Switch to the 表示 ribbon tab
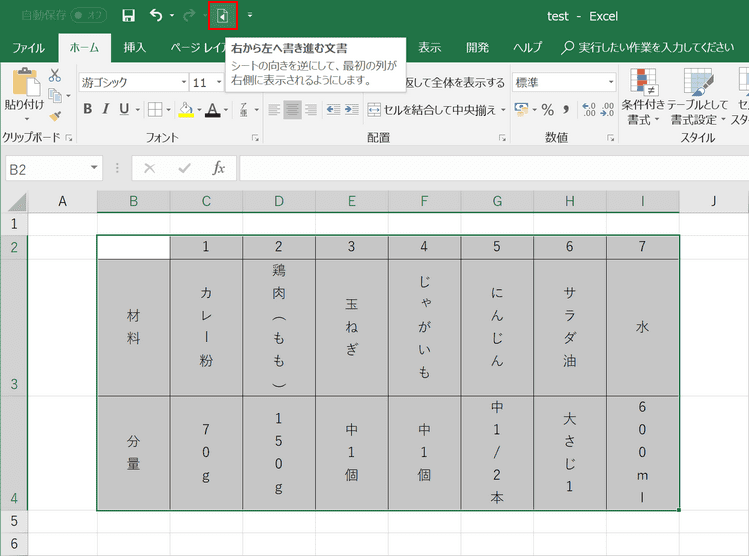The width and height of the screenshot is (749, 556). pyautogui.click(x=429, y=48)
